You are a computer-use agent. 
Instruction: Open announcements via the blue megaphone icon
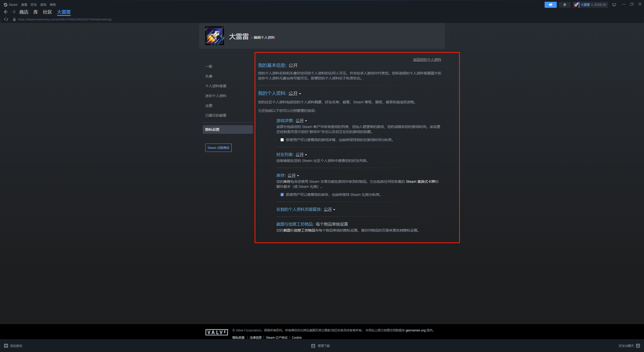550,5
